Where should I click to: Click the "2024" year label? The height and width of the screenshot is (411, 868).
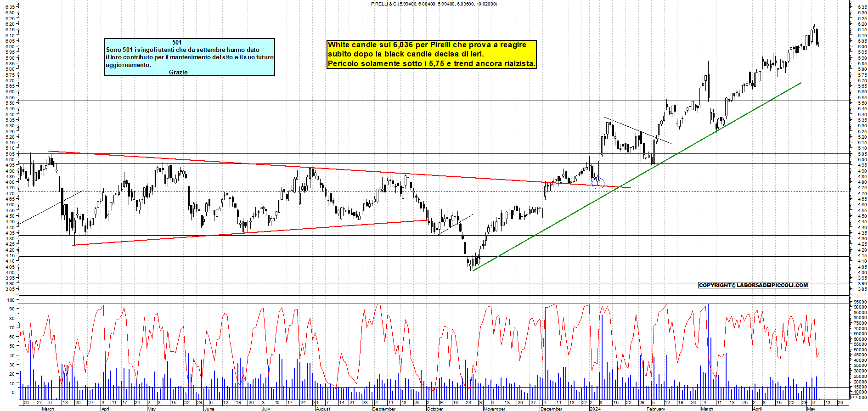pos(595,409)
